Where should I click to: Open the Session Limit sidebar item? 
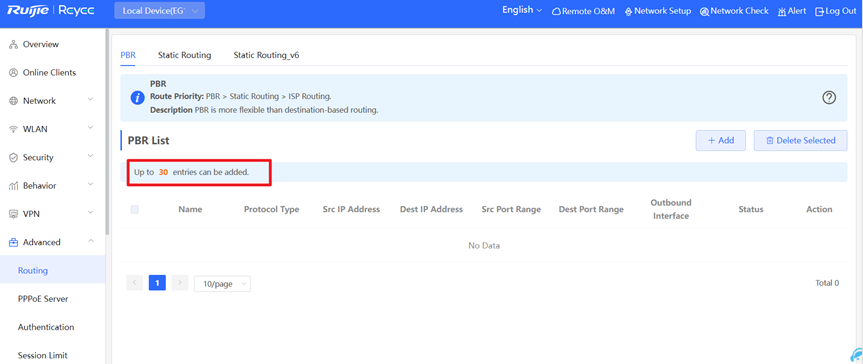52,355
